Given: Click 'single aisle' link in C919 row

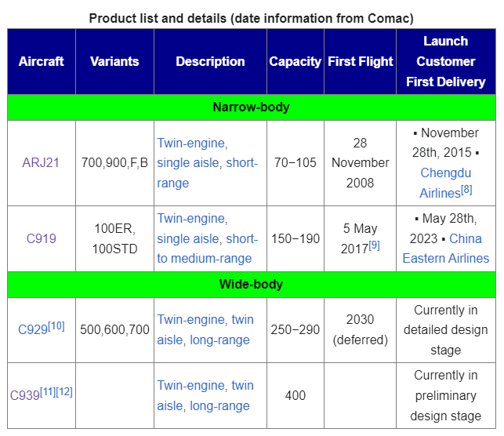Looking at the screenshot, I should 187,238.
